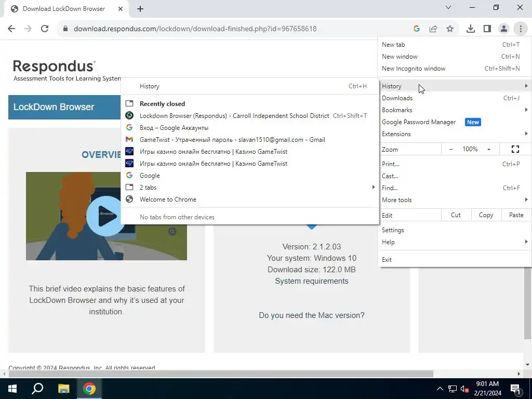Screen dimensions: 532x399
Task: Reload the page with the refresh icon
Action: (45, 29)
